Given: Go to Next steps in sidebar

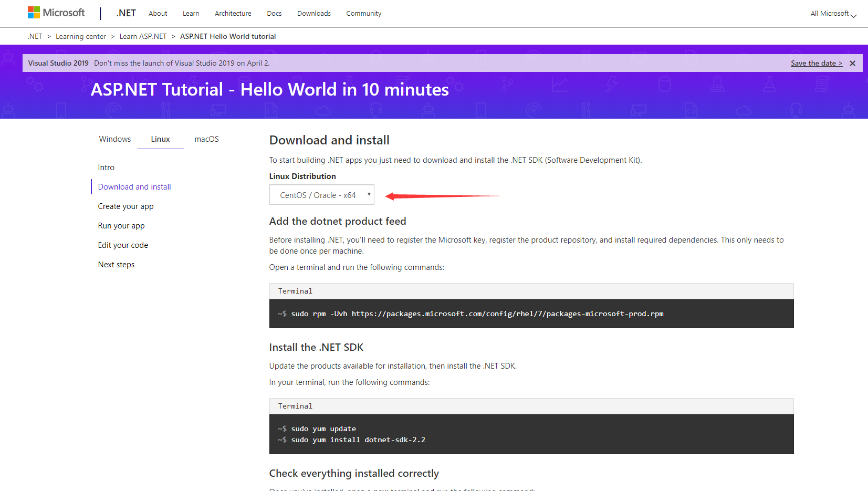Looking at the screenshot, I should click(x=116, y=265).
